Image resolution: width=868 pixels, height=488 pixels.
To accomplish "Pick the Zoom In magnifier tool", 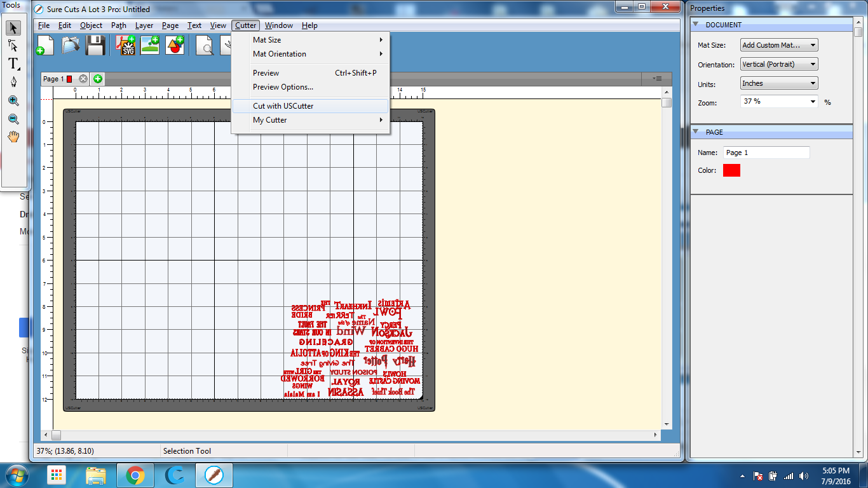I will pos(13,100).
